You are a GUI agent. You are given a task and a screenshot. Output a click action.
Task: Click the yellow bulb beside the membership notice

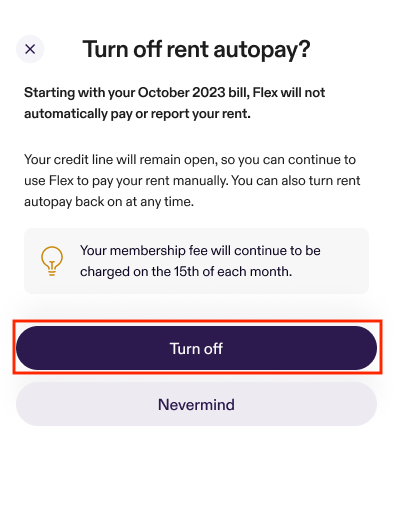pyautogui.click(x=52, y=261)
